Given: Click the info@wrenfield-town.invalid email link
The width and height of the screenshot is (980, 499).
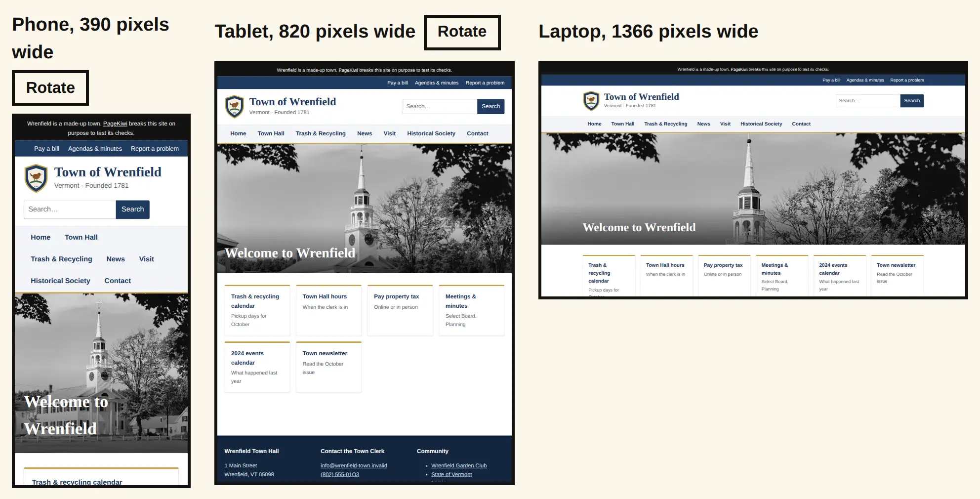Looking at the screenshot, I should coord(354,465).
